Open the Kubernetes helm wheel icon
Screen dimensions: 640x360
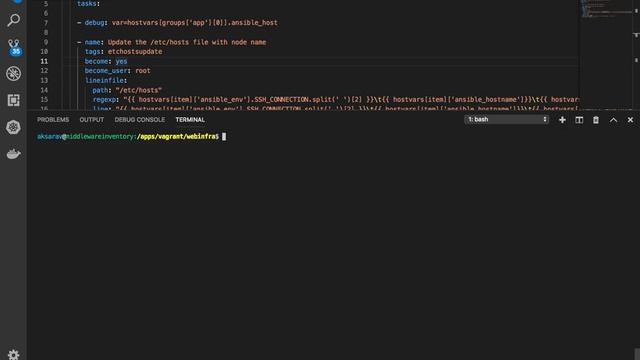point(13,127)
